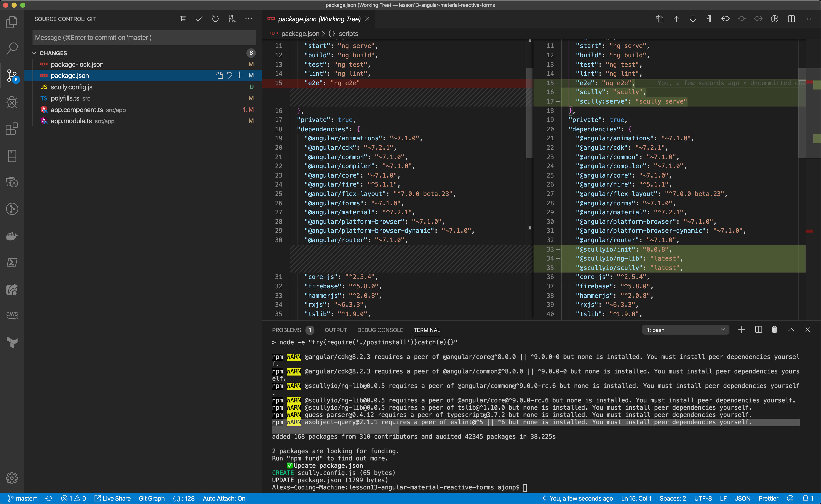This screenshot has height=504, width=821.
Task: Maximize the terminal panel size
Action: [791, 330]
